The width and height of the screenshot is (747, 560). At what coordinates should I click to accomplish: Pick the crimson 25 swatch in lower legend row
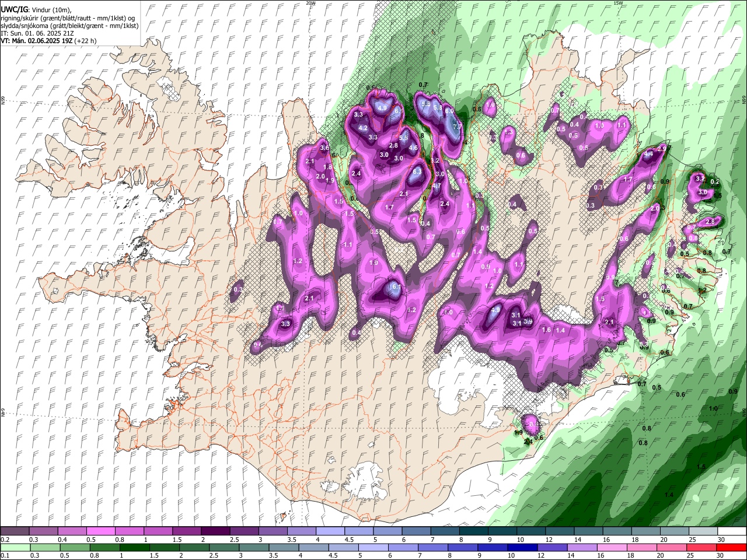point(702,548)
